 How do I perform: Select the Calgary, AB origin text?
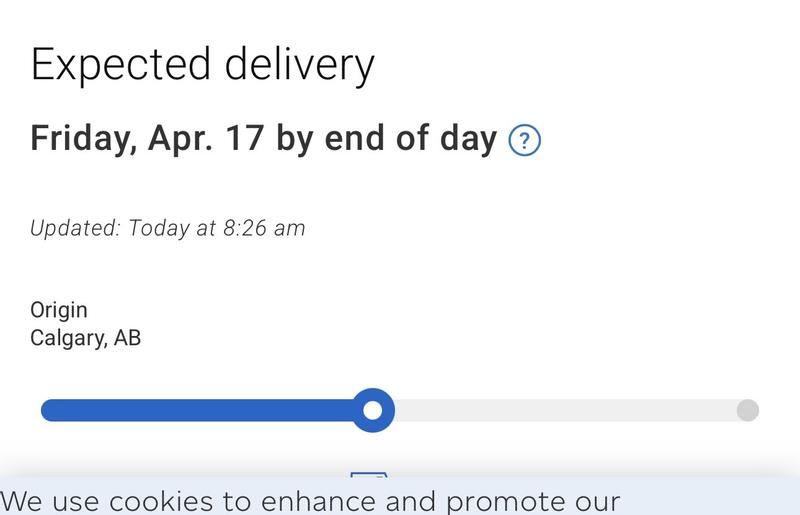click(x=85, y=338)
